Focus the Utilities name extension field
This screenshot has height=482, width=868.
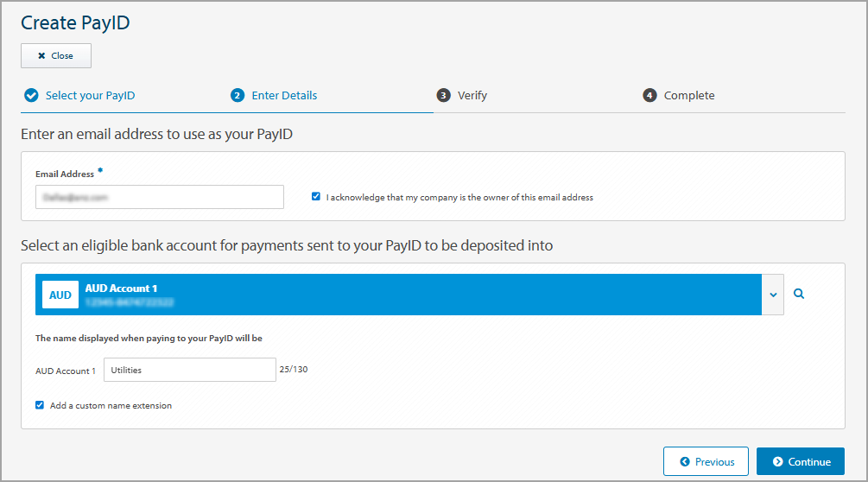(x=190, y=370)
